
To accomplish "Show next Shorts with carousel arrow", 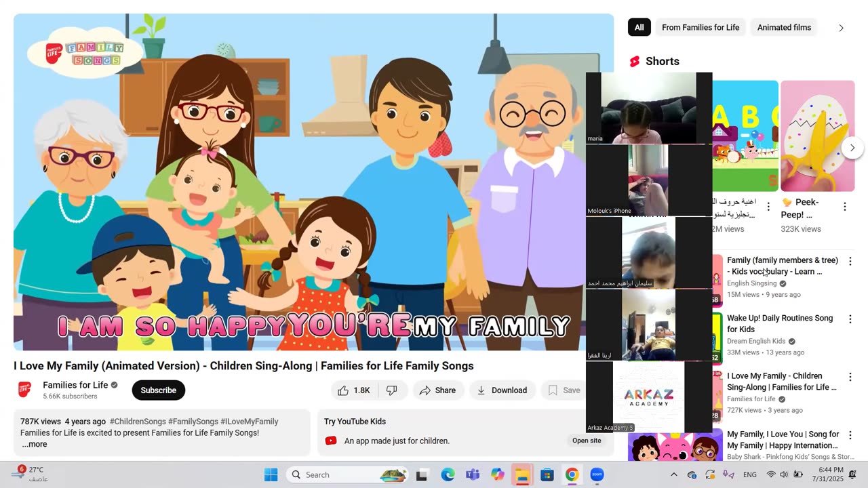I will tap(852, 148).
